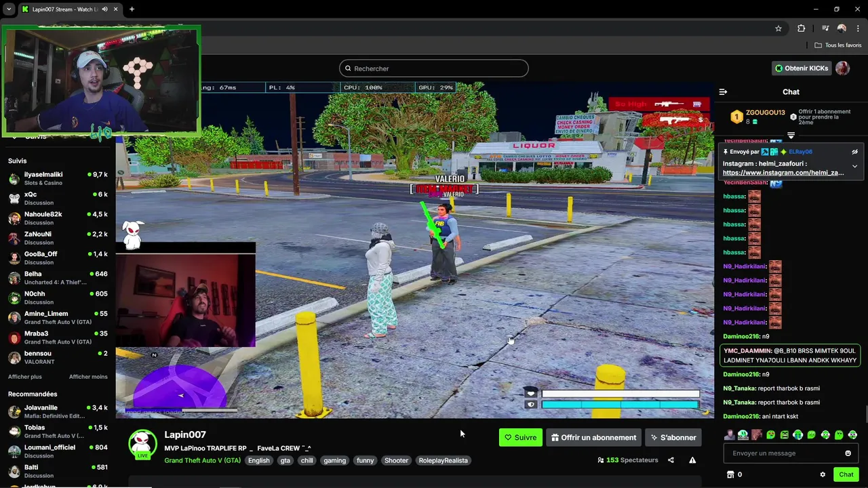
Task: Open Balti recommended channel
Action: (58, 471)
